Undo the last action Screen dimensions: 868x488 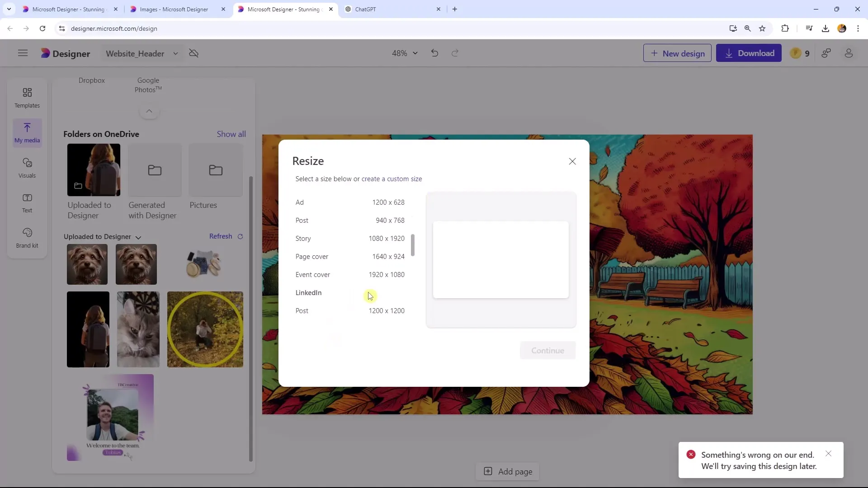click(434, 53)
